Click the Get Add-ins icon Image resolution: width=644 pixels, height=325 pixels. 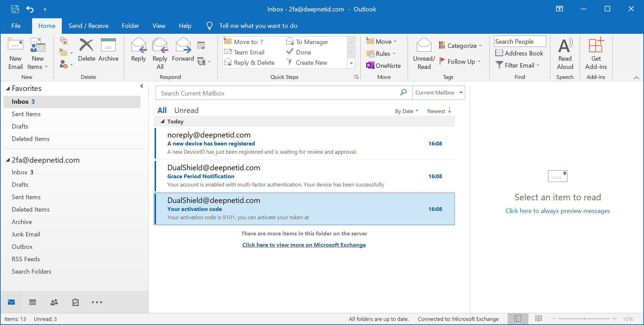coord(596,53)
